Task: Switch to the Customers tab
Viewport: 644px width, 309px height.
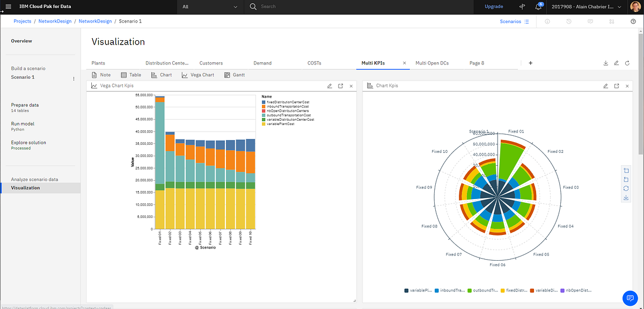Action: (211, 63)
